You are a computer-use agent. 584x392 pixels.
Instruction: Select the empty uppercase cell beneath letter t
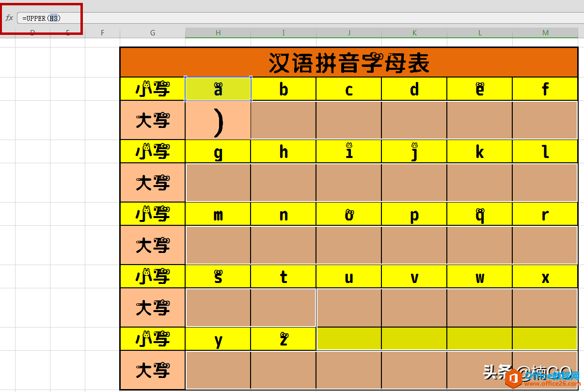pos(284,308)
